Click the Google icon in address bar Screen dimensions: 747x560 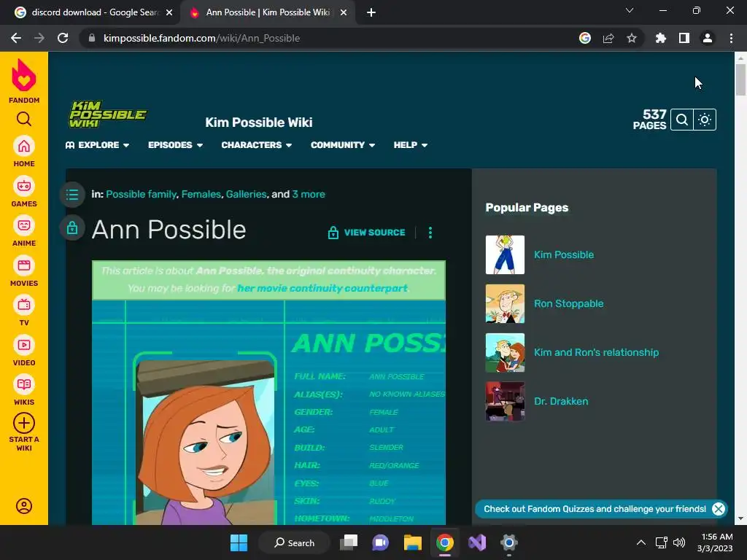tap(585, 38)
